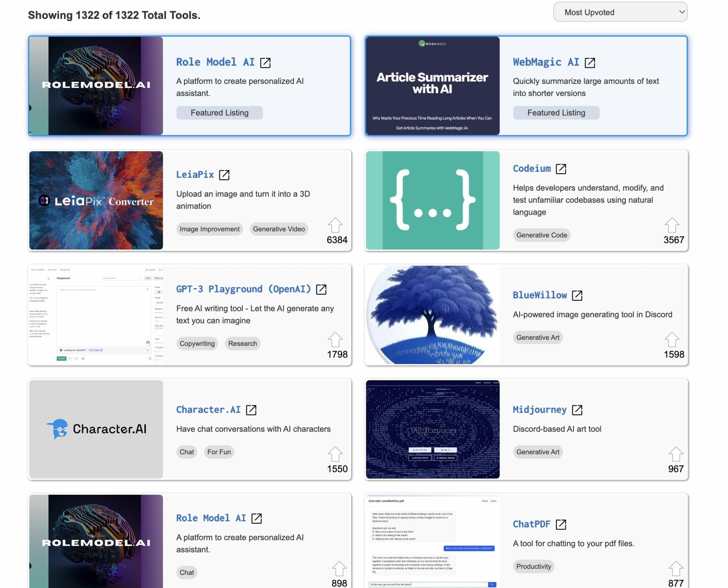Click Midjourney's external link icon
728x588 pixels.
point(578,410)
